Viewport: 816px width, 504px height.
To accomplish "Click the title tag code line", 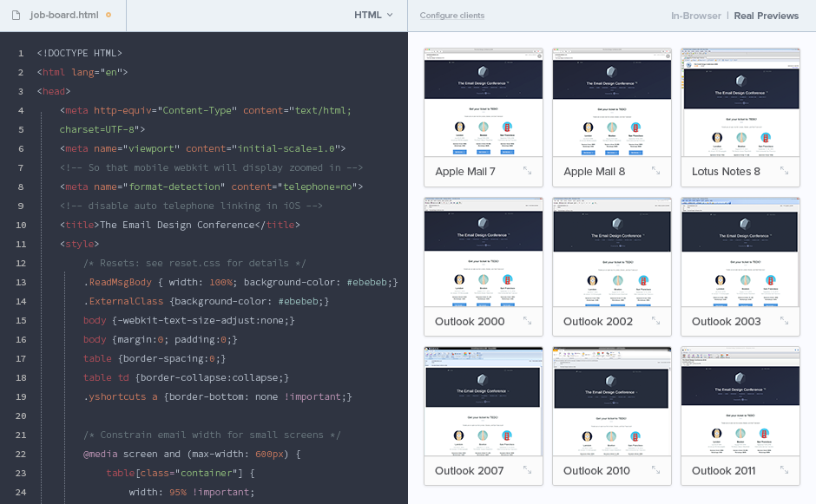I will (x=180, y=225).
